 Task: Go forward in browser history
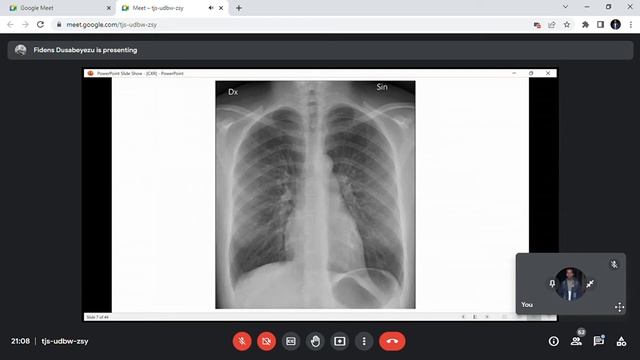point(25,24)
